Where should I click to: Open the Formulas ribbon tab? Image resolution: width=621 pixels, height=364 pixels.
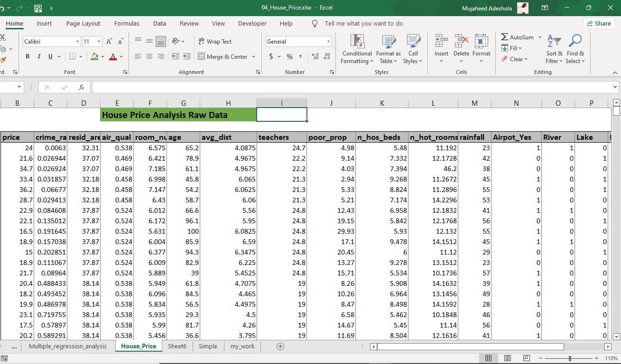(x=127, y=23)
